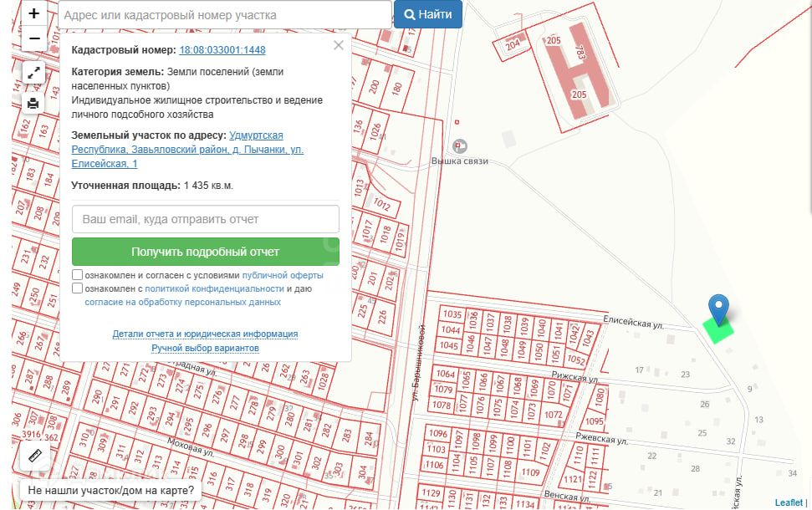Select parcel 310 on the map
The image size is (812, 510).
pos(84,439)
